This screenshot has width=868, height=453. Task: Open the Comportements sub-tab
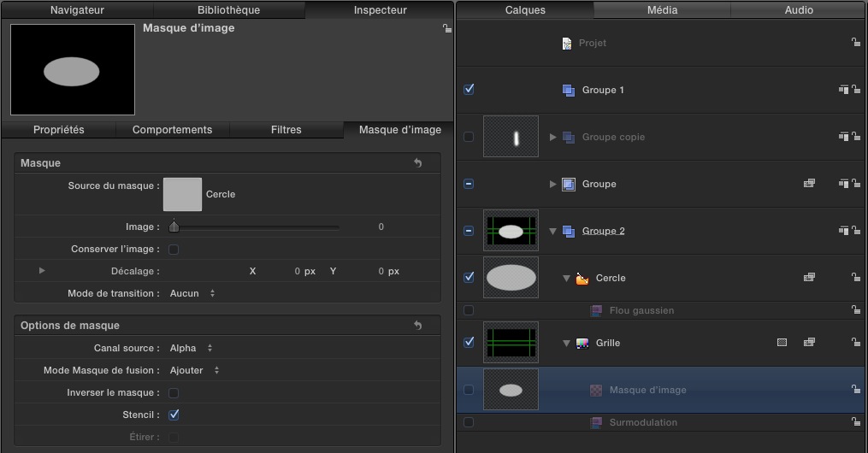[x=172, y=129]
